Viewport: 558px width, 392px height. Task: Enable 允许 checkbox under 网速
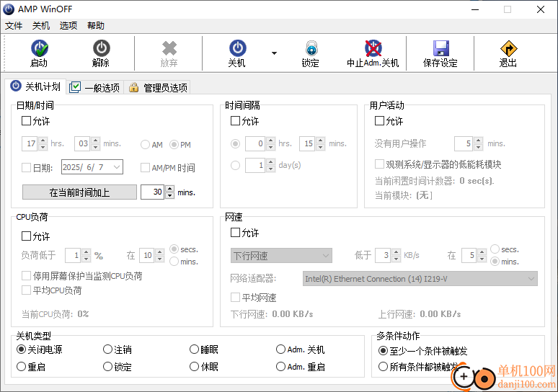(235, 233)
